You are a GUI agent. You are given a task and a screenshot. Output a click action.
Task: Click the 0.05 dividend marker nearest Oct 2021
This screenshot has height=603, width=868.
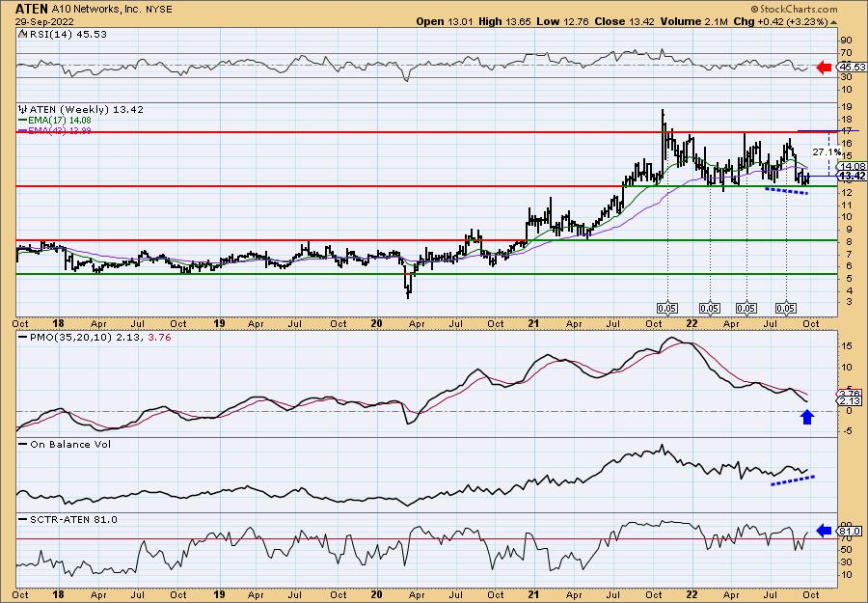667,308
